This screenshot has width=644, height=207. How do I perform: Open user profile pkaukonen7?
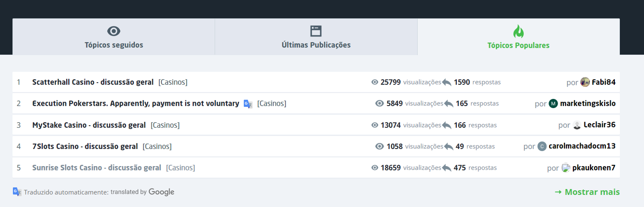pos(594,168)
